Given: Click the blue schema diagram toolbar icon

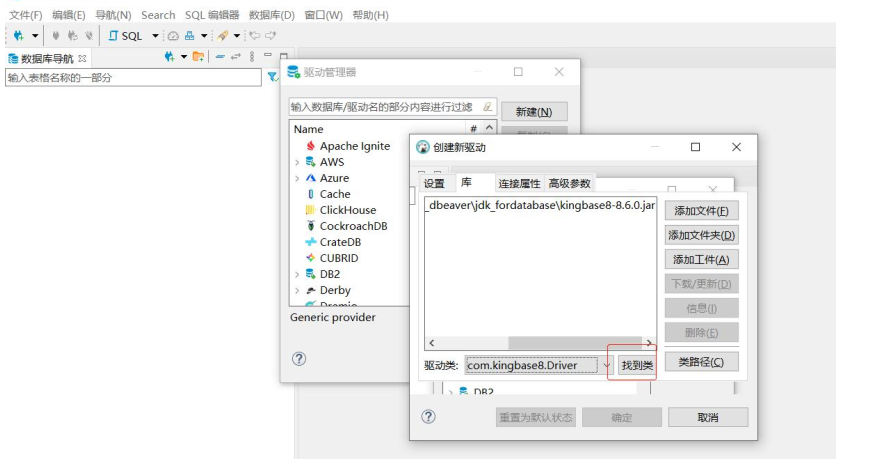Looking at the screenshot, I should coord(190,35).
